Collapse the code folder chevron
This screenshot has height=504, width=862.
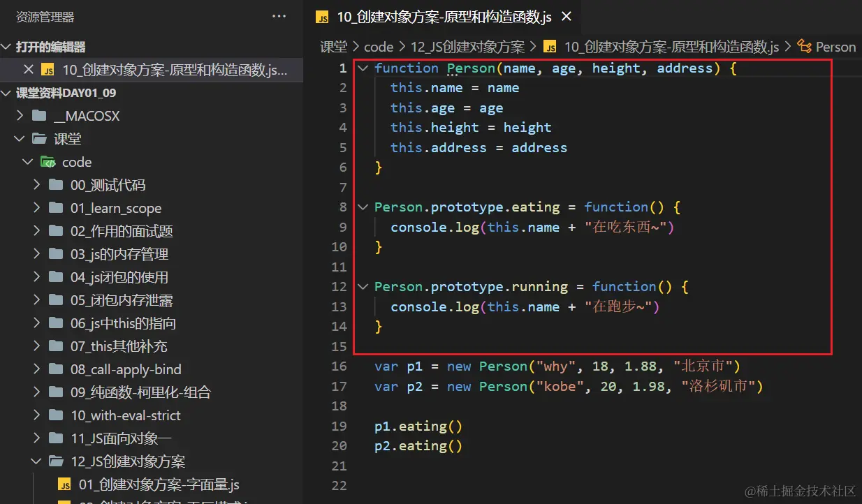28,162
